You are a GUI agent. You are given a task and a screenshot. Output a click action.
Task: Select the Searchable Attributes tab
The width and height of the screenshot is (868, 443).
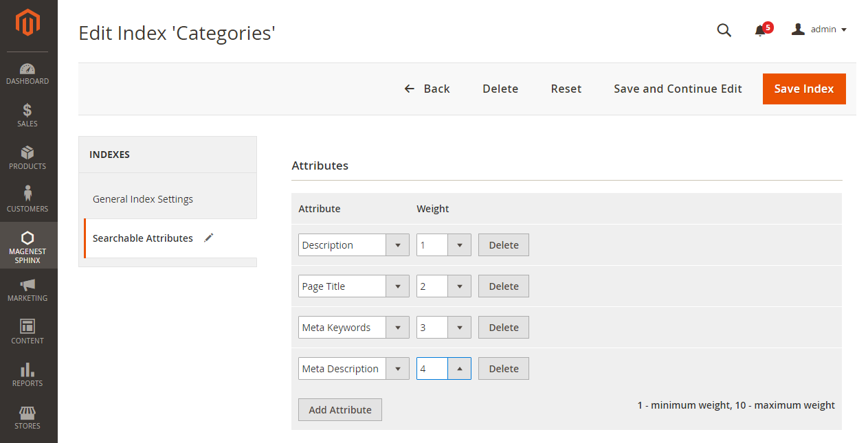(x=142, y=238)
